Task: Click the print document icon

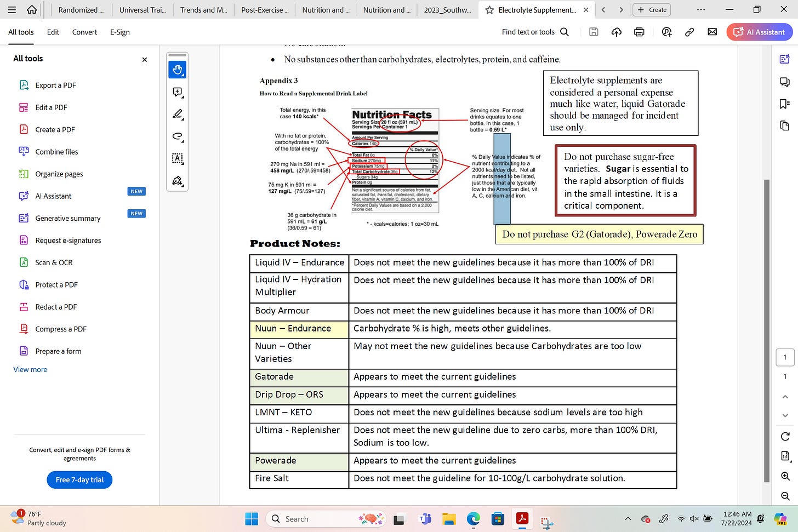Action: (639, 32)
